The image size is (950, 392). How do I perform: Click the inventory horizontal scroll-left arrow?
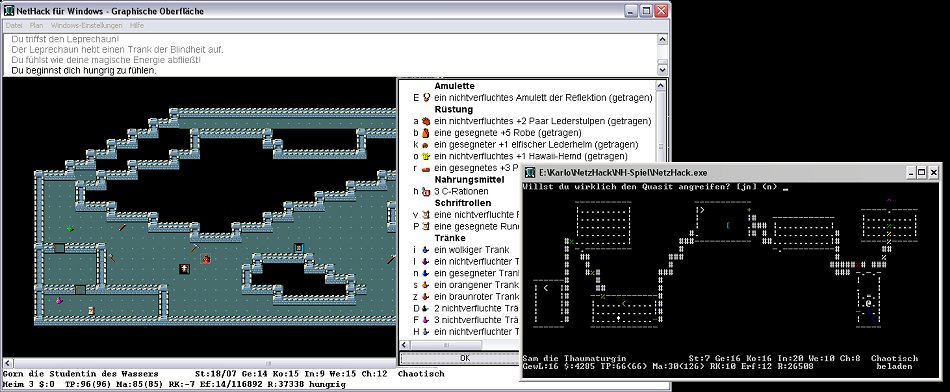405,345
